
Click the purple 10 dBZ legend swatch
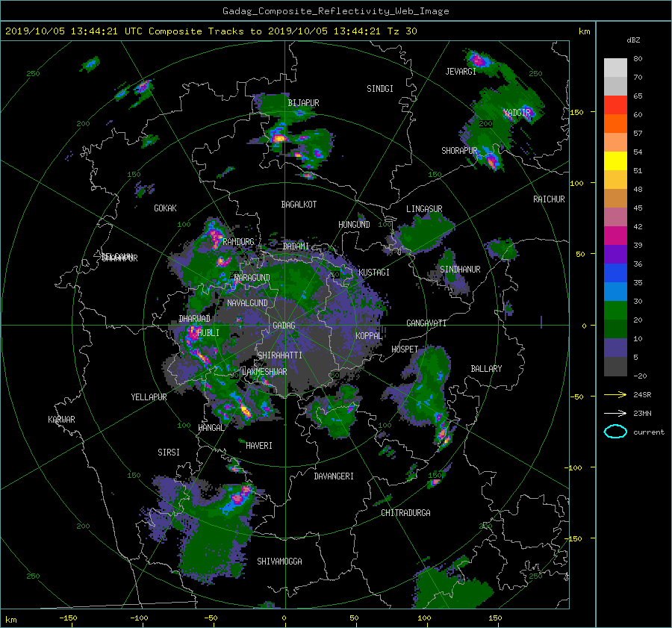(615, 347)
